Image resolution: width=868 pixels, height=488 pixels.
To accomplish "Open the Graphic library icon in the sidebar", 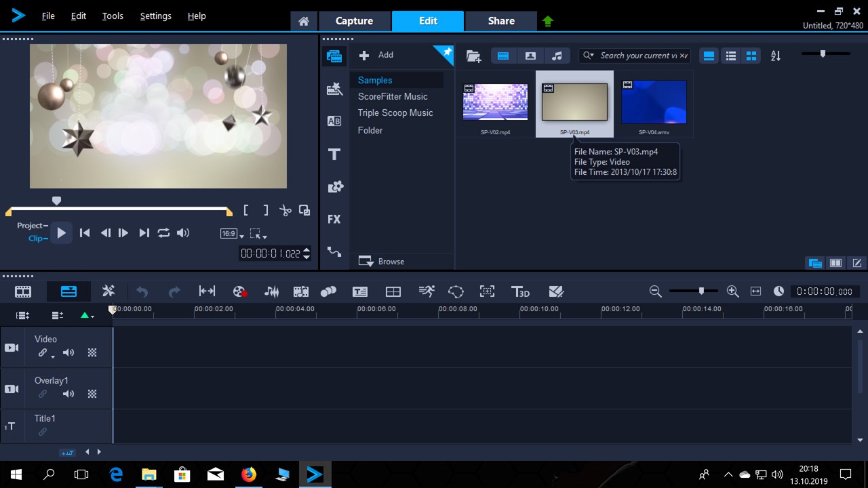I will coord(334,187).
